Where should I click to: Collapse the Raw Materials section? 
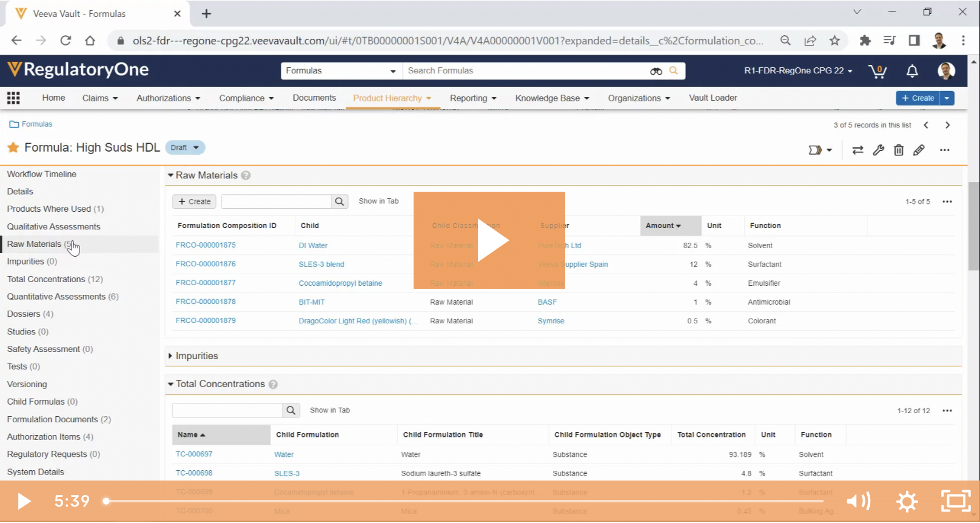click(x=170, y=175)
